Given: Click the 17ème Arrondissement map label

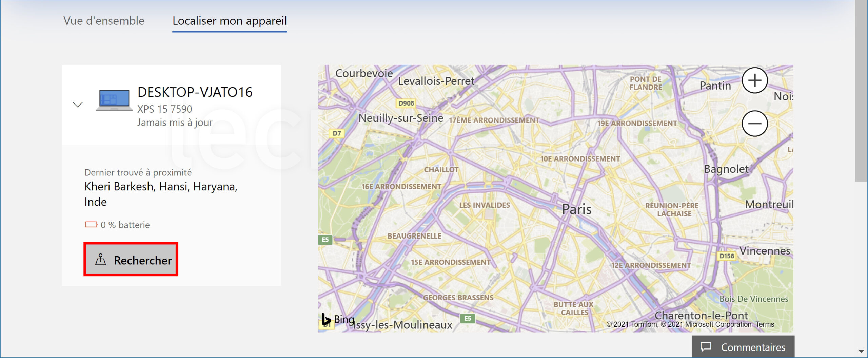Looking at the screenshot, I should [494, 120].
